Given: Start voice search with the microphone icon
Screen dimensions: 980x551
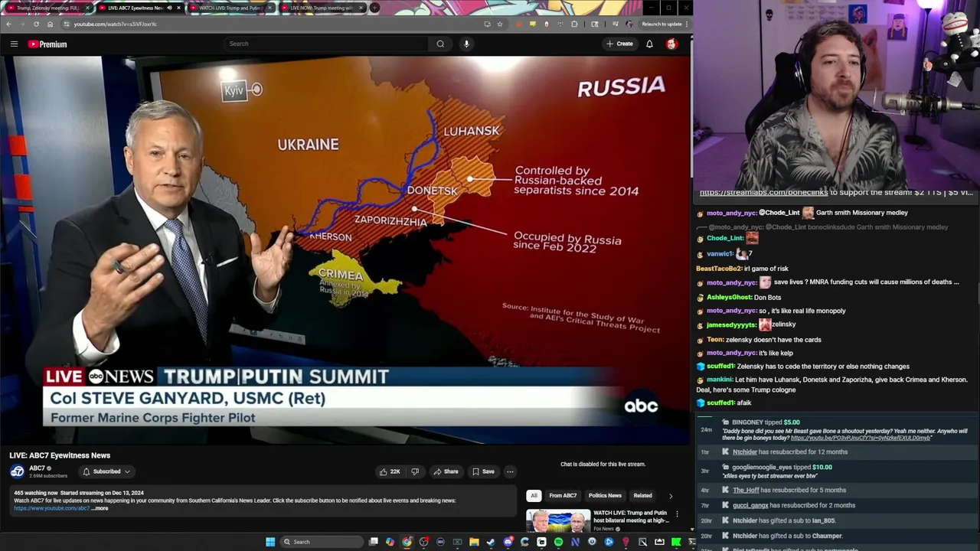Looking at the screenshot, I should click(x=466, y=44).
